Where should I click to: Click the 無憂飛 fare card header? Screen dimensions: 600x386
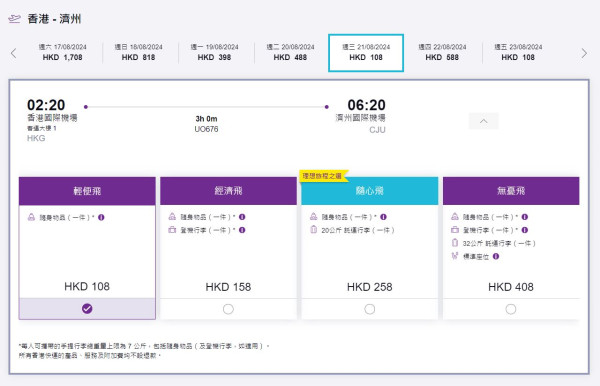[x=511, y=191]
